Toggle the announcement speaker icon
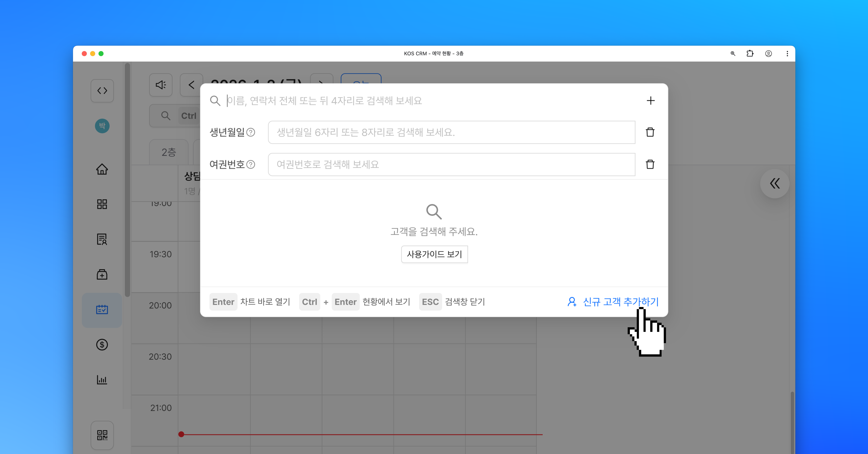This screenshot has width=868, height=454. pos(161,85)
